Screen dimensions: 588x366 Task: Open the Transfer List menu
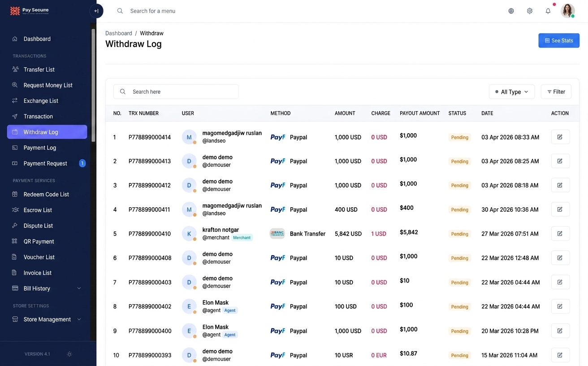click(47, 70)
